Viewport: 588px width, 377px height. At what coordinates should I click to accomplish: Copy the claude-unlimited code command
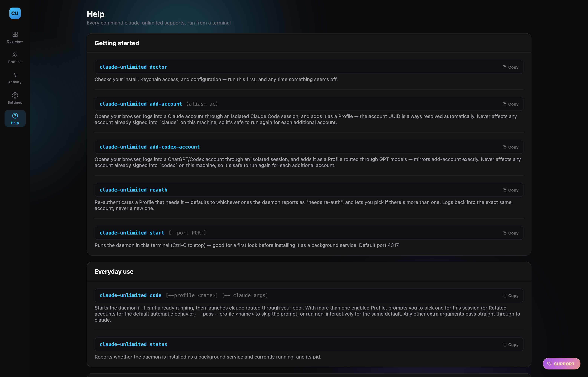click(x=510, y=296)
